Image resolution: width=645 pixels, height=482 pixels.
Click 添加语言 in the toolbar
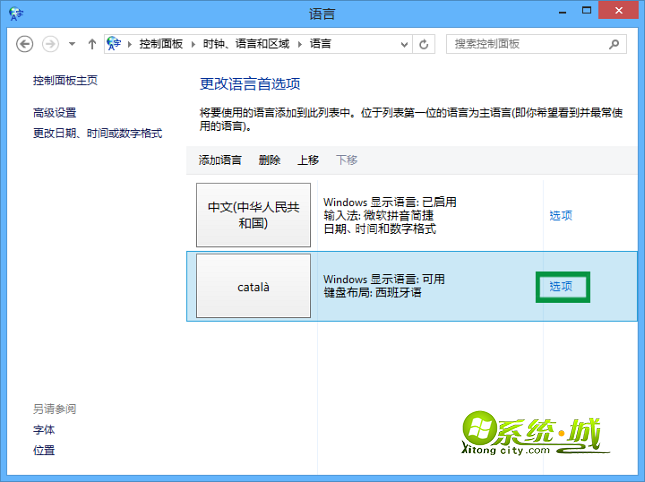[x=220, y=160]
